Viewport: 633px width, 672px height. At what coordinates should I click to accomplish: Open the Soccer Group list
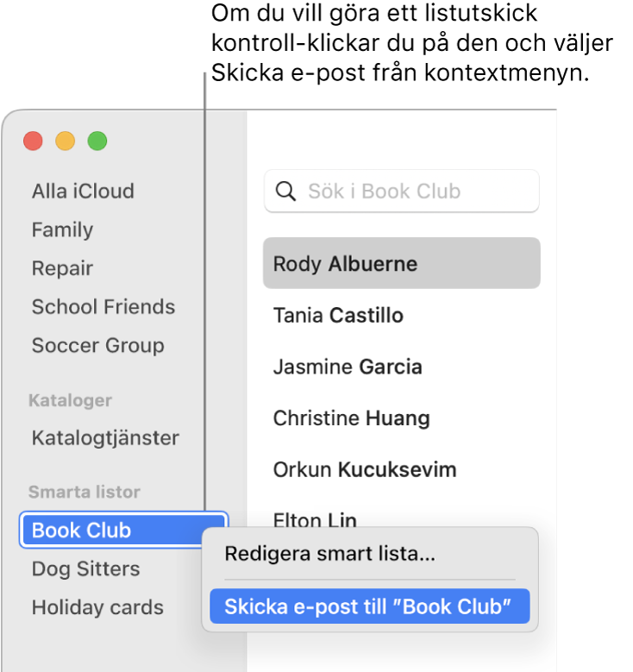tap(97, 346)
